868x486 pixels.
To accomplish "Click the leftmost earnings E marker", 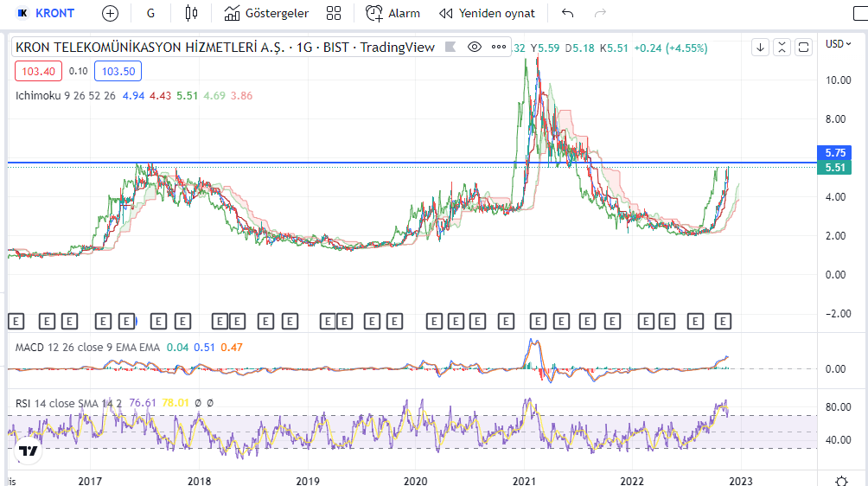I will click(16, 321).
